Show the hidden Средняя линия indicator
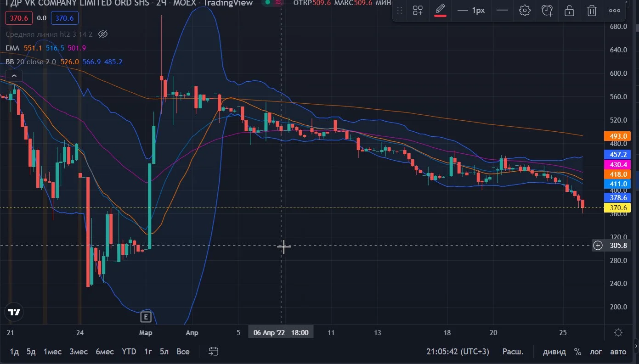This screenshot has width=639, height=364. (x=103, y=34)
